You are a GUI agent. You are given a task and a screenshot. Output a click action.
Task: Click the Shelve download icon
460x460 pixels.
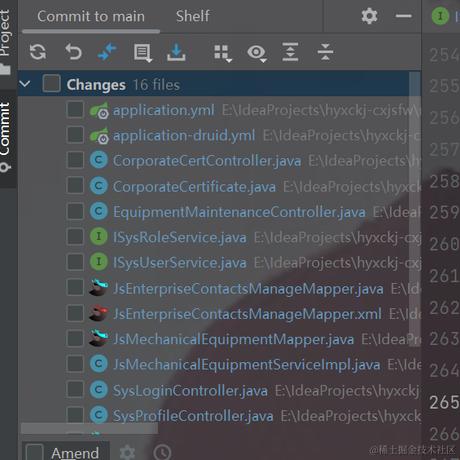pyautogui.click(x=176, y=52)
